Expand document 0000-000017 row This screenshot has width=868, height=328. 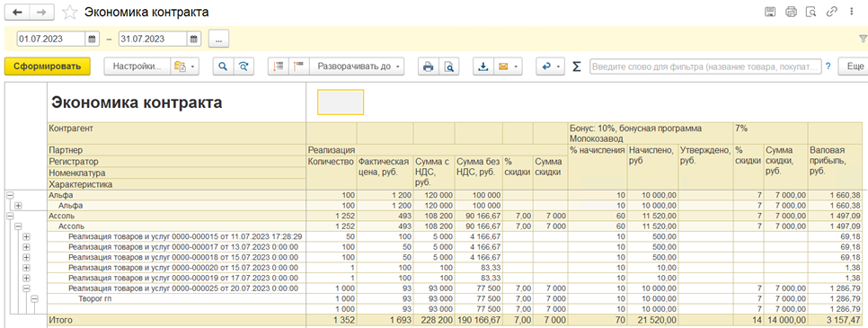(26, 247)
